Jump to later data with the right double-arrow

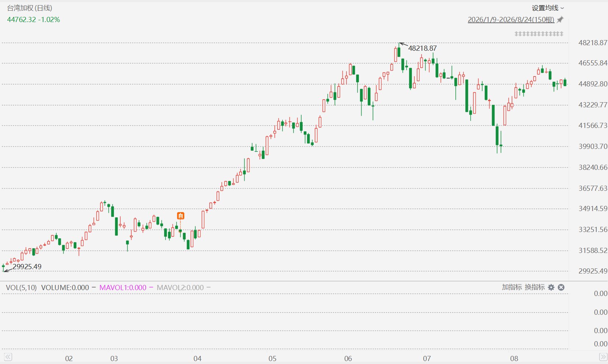click(x=603, y=357)
